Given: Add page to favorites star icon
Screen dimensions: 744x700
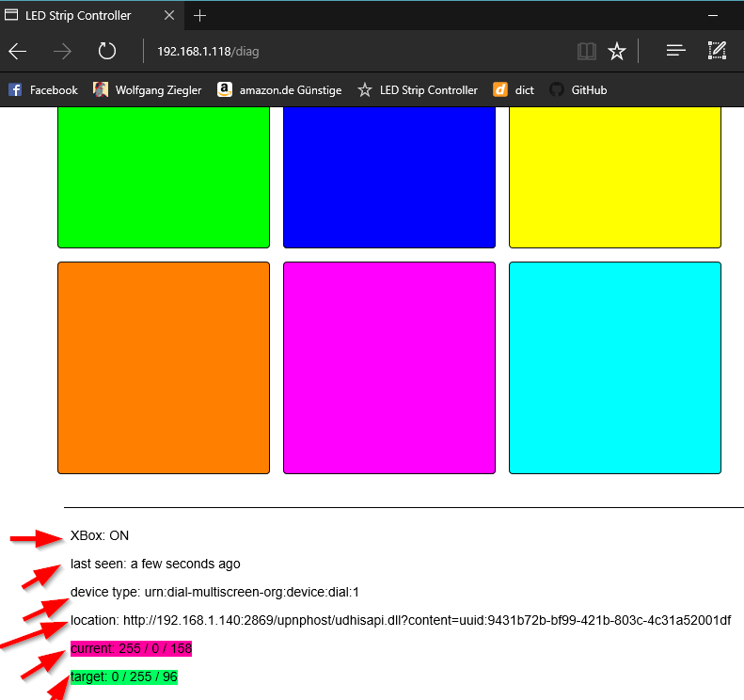Looking at the screenshot, I should pos(617,52).
